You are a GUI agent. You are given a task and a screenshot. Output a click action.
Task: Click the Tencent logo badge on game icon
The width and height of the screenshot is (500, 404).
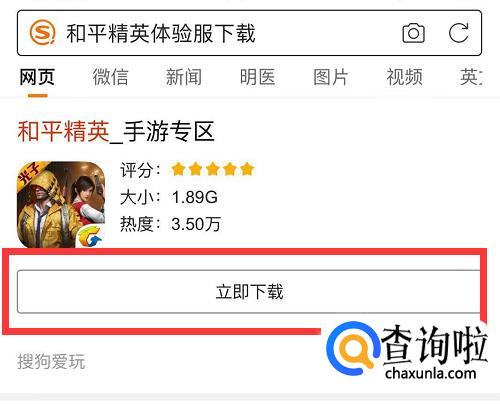coord(90,237)
